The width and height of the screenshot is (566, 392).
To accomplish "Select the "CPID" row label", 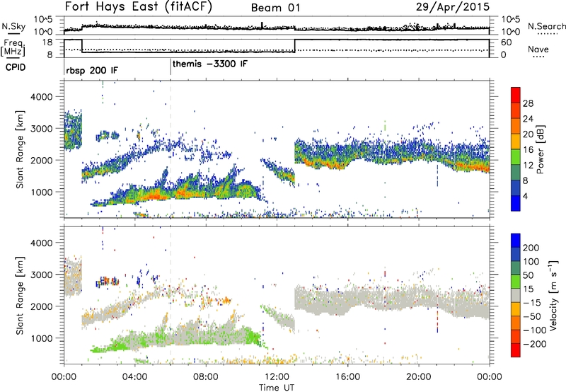I will (16, 67).
